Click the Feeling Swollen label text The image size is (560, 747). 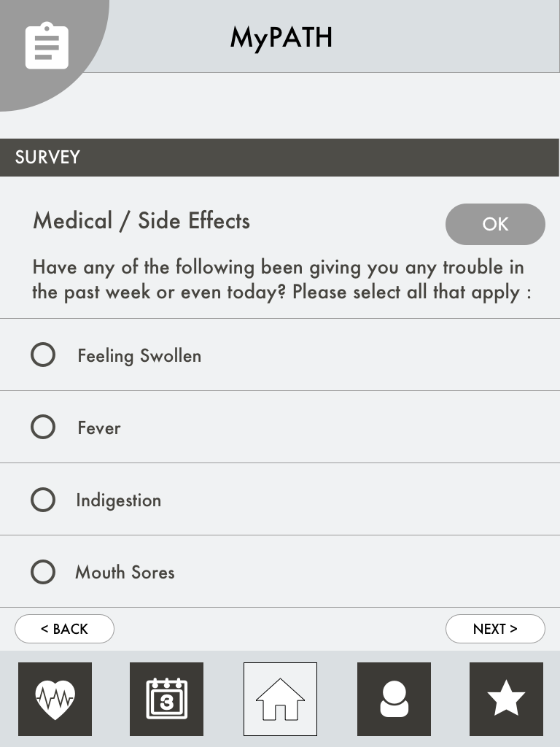(x=139, y=356)
